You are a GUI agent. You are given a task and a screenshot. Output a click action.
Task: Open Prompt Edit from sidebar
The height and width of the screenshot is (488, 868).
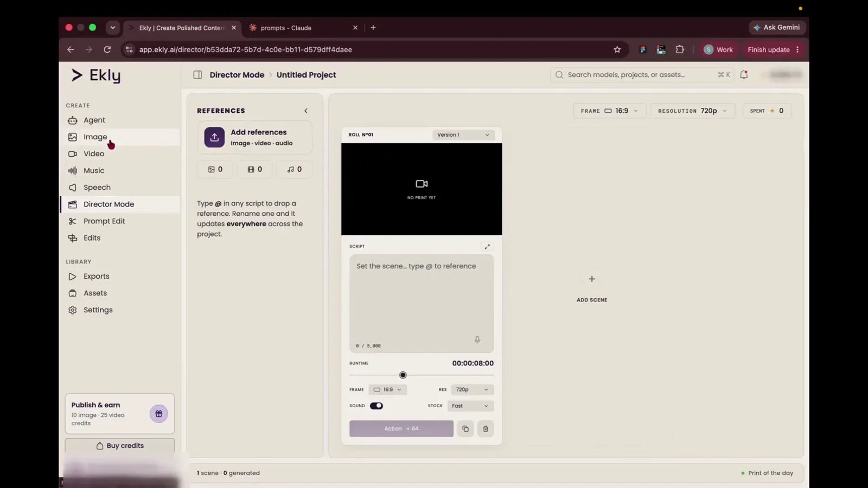(x=104, y=221)
